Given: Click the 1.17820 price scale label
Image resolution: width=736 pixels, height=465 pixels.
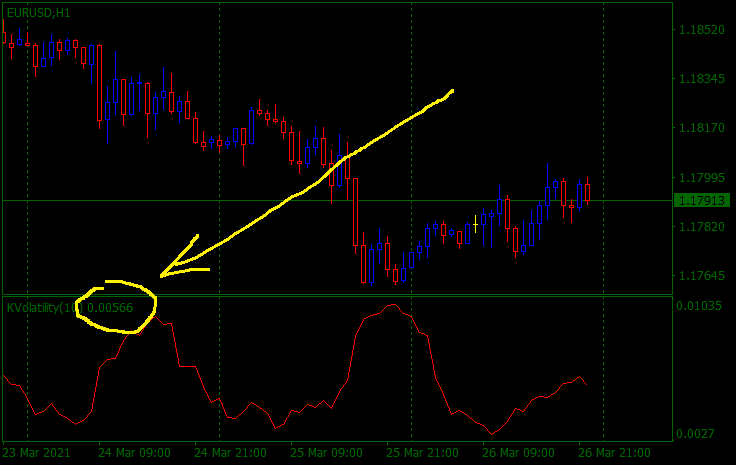Looking at the screenshot, I should tap(702, 227).
